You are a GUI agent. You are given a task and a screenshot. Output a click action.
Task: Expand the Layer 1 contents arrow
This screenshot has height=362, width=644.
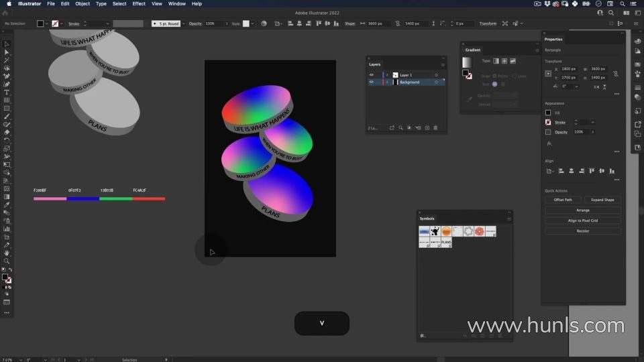(387, 75)
